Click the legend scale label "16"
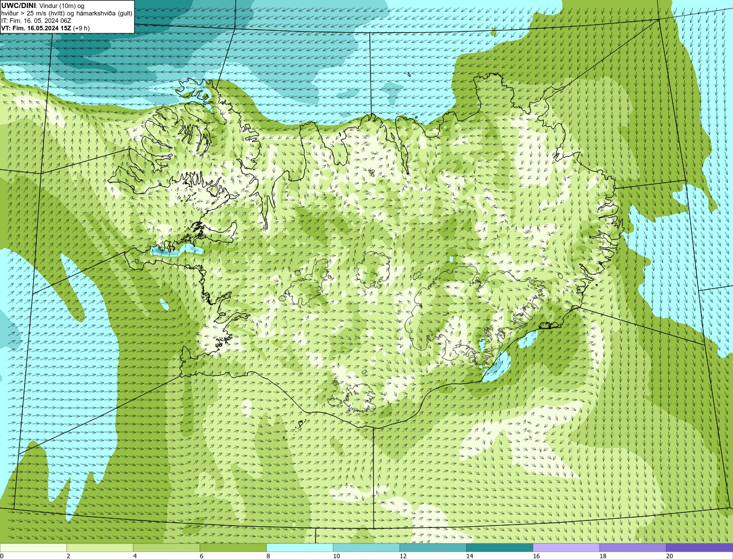This screenshot has width=733, height=560. [536, 556]
